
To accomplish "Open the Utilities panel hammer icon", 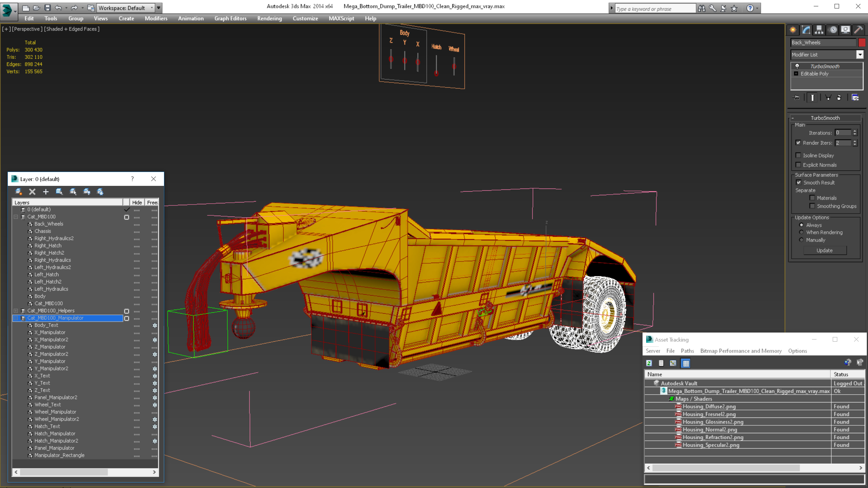I will tap(858, 30).
